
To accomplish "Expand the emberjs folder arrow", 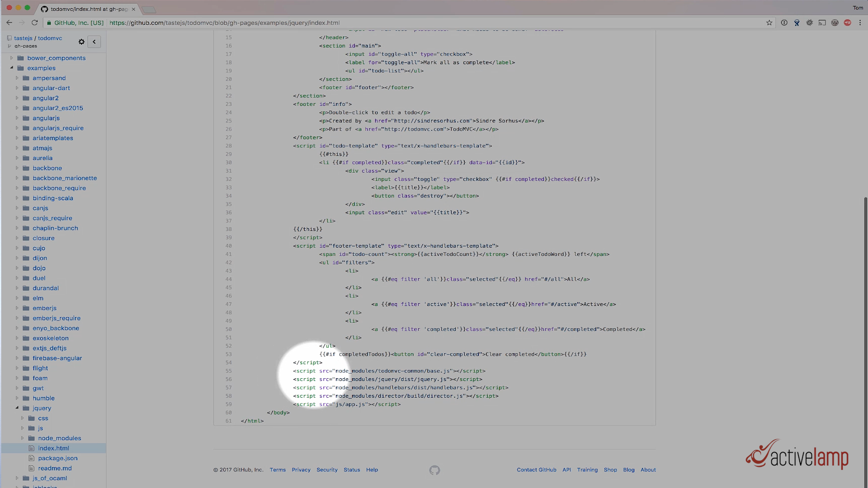I will click(x=17, y=308).
